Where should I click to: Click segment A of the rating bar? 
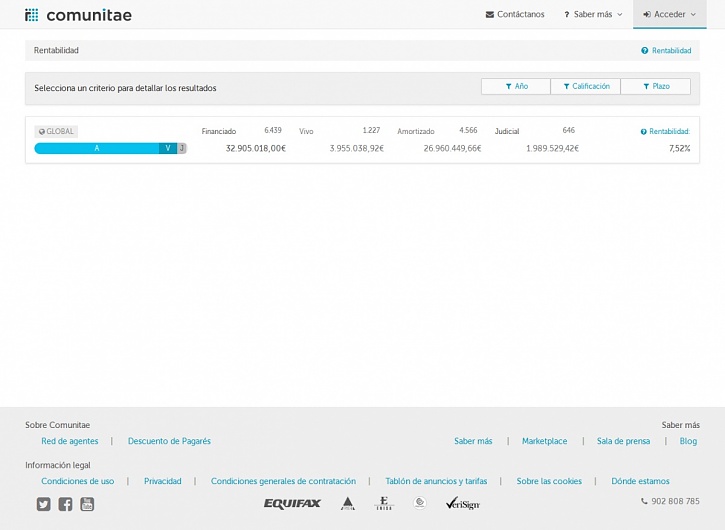tap(97, 148)
